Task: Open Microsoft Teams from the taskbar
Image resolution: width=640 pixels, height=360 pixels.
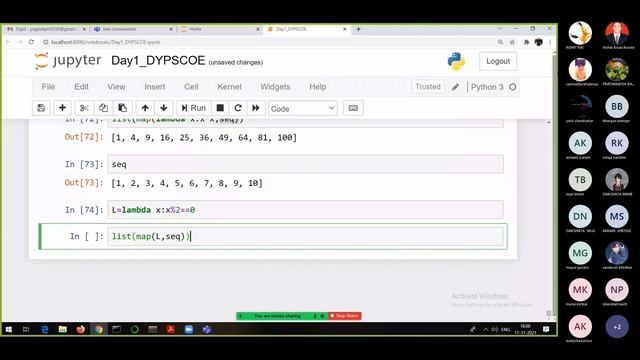Action: click(x=207, y=329)
